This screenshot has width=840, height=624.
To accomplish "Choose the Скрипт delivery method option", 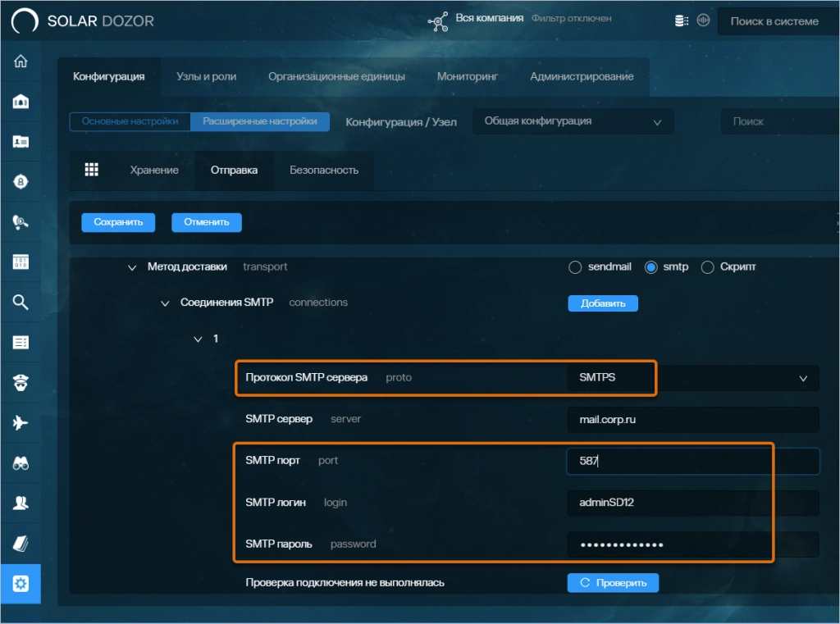I will pyautogui.click(x=707, y=267).
